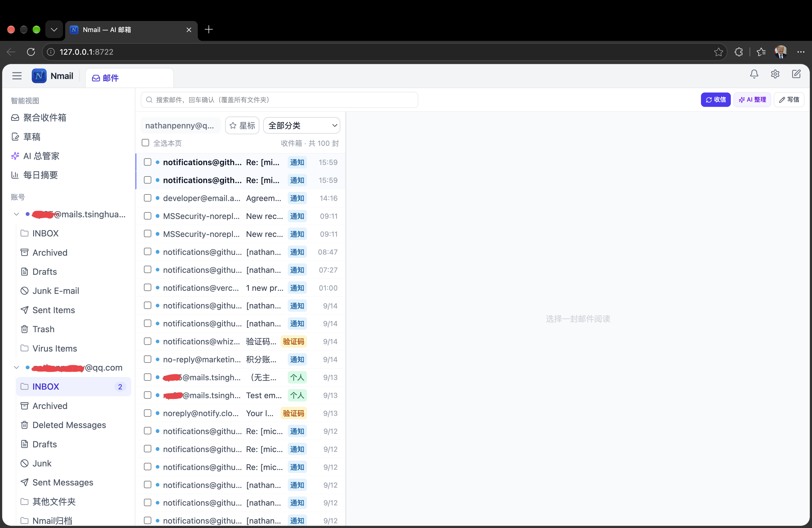This screenshot has height=528, width=812.
Task: Collapse the qq.com account tree
Action: [16, 367]
